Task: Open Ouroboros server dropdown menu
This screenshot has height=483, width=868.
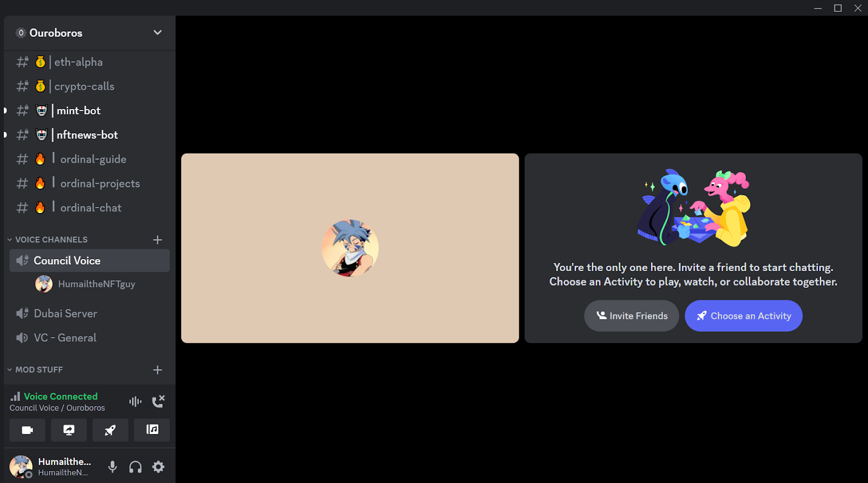Action: coord(157,33)
